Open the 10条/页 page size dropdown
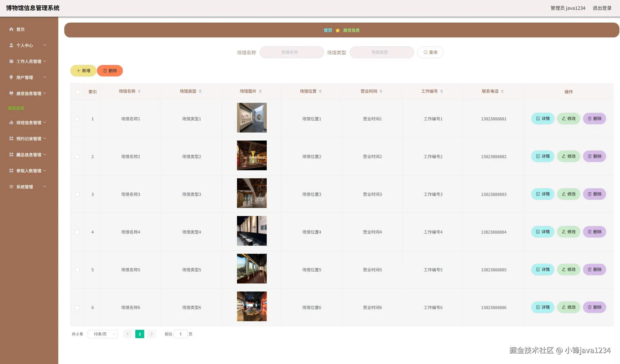This screenshot has height=364, width=620. click(x=103, y=334)
